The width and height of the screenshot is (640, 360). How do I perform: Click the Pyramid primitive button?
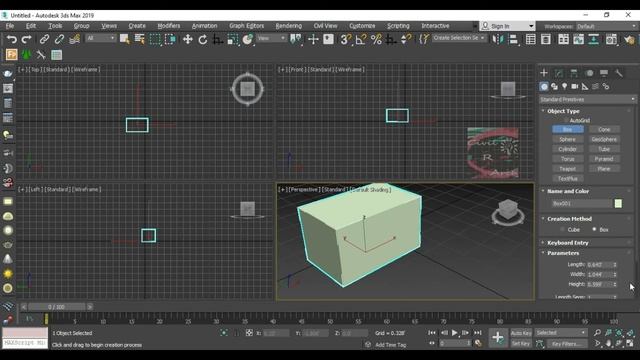pyautogui.click(x=604, y=159)
